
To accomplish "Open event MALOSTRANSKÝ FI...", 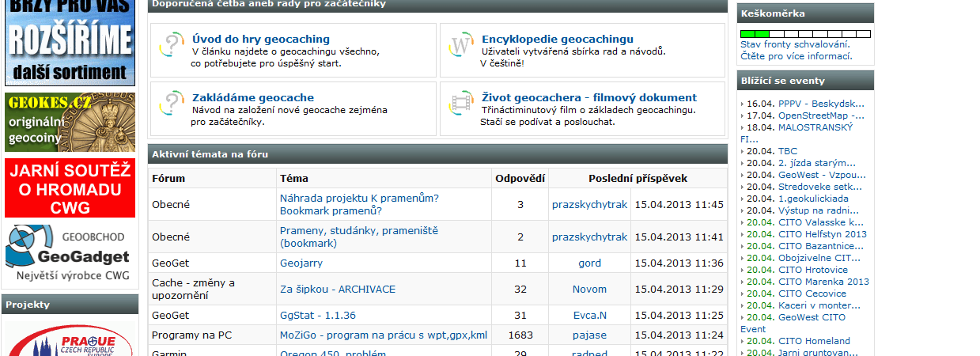I will [x=796, y=133].
